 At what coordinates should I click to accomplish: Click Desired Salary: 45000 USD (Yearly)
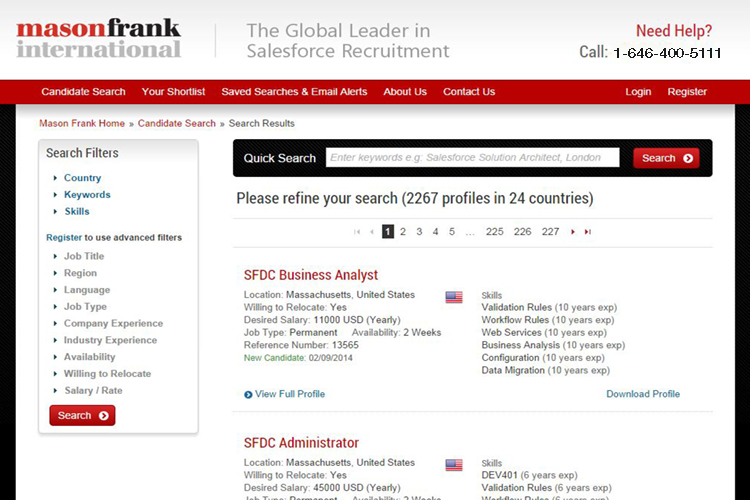point(322,488)
